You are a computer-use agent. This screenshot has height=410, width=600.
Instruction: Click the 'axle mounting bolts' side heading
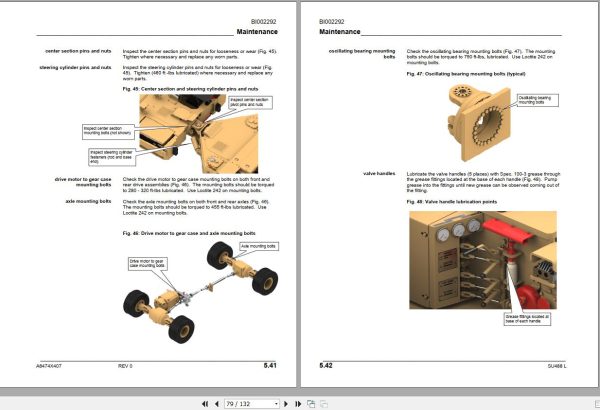coord(88,201)
